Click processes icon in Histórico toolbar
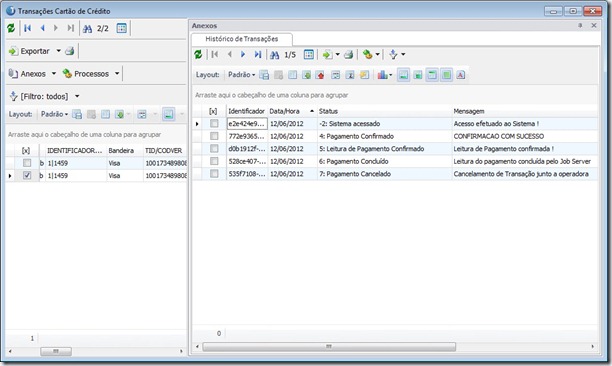 (x=367, y=55)
